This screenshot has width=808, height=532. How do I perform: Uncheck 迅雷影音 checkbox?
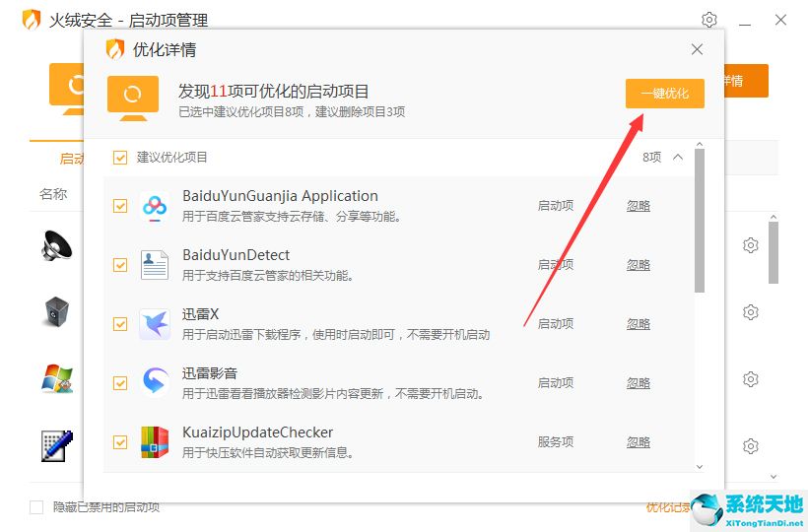(119, 383)
